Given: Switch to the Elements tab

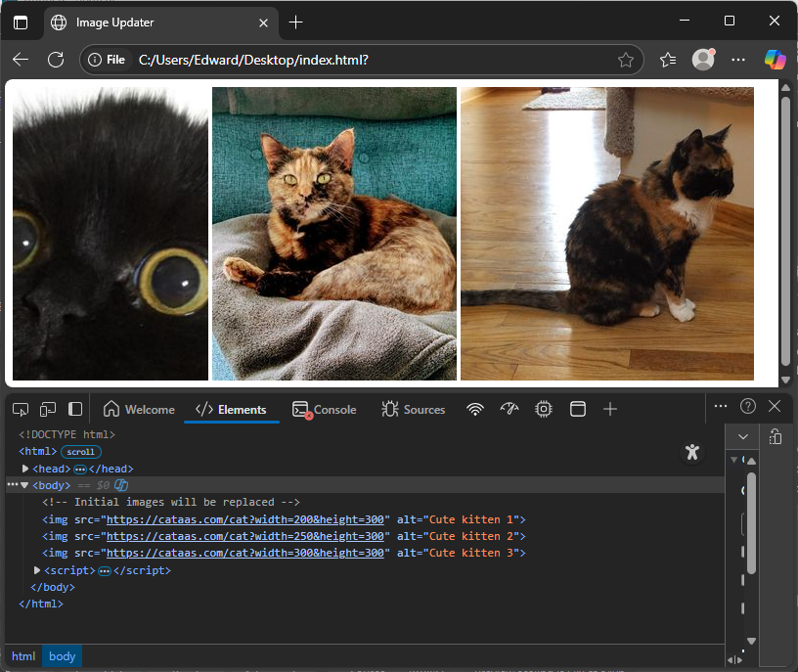Looking at the screenshot, I should coord(231,409).
